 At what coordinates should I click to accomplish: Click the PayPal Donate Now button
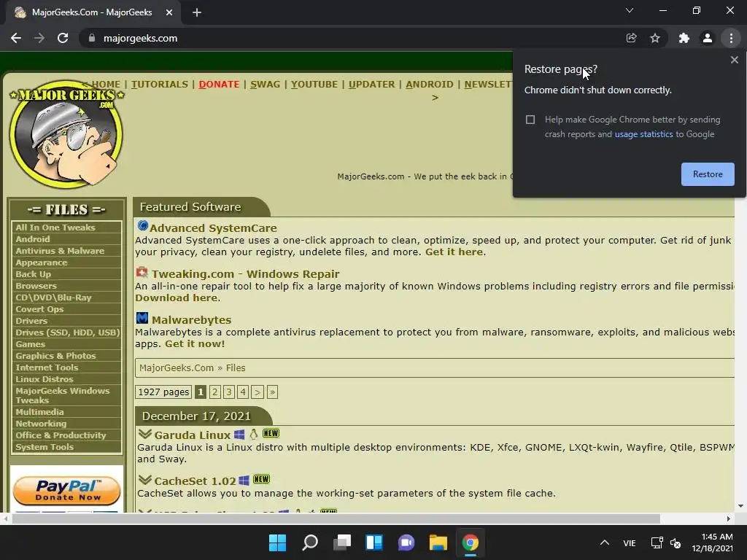coord(66,491)
